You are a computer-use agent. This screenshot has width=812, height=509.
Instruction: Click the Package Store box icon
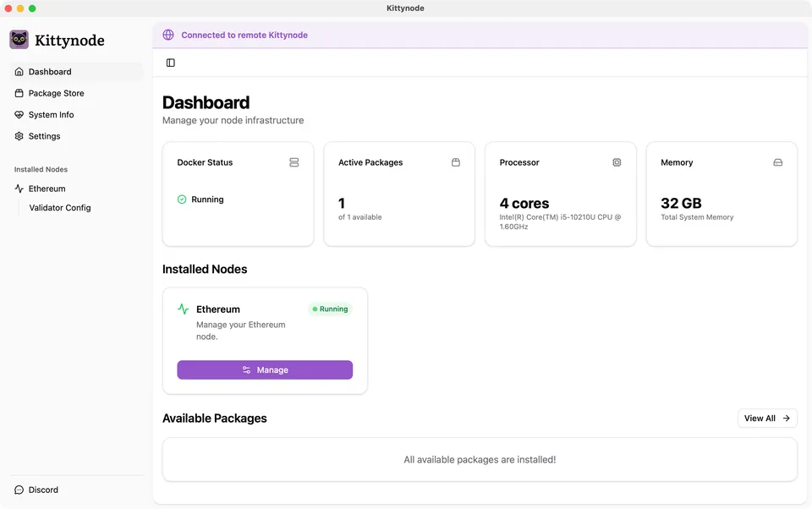[19, 93]
